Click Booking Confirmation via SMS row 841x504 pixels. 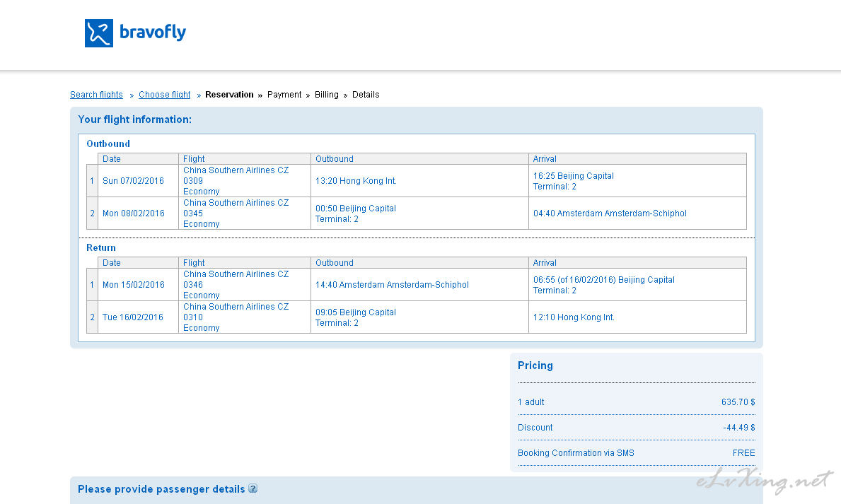[636, 453]
